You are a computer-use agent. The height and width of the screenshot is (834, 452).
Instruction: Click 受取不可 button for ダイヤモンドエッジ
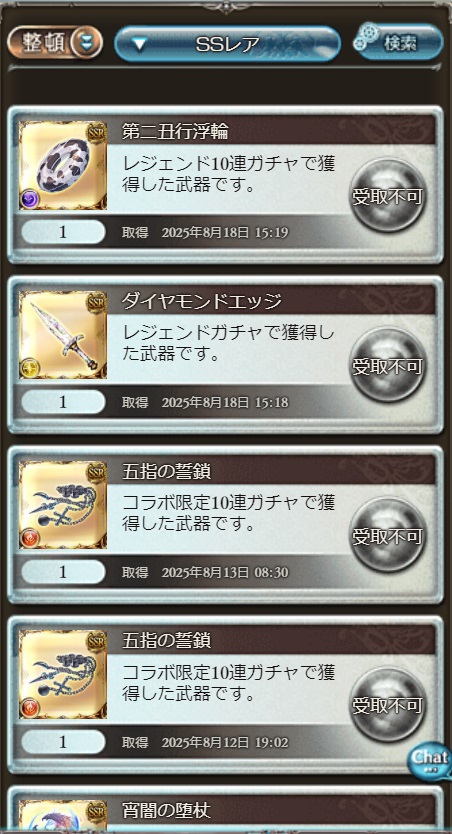(x=387, y=365)
